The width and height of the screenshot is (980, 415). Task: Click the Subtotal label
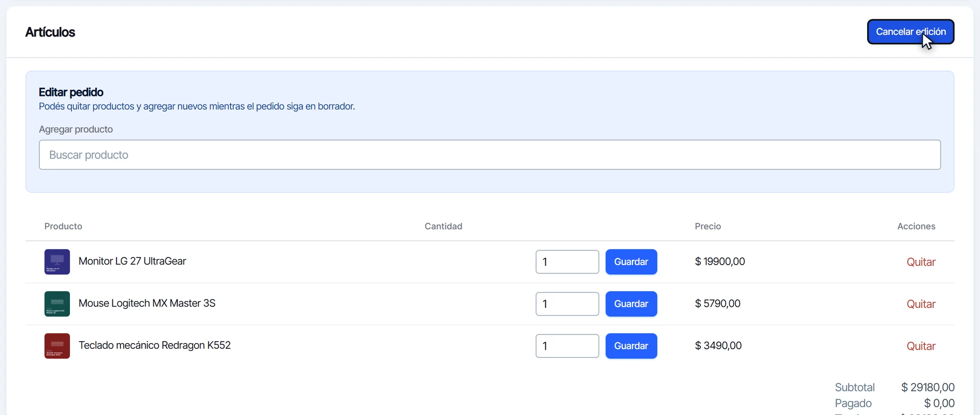[855, 387]
